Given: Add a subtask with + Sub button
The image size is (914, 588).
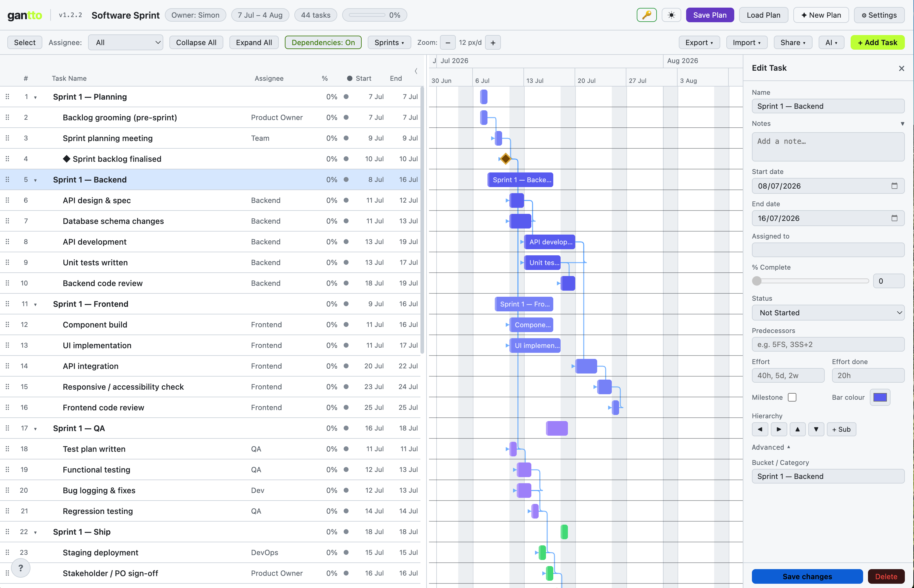Looking at the screenshot, I should (x=841, y=429).
